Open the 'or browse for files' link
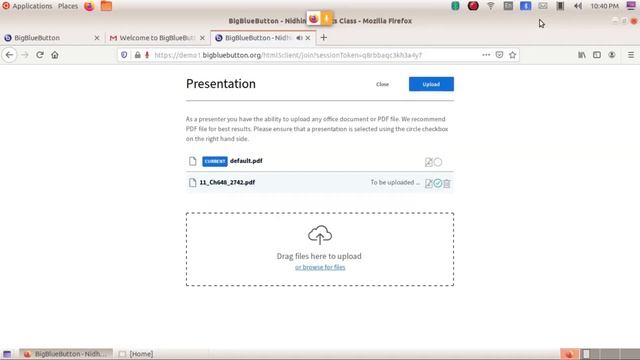 click(320, 267)
